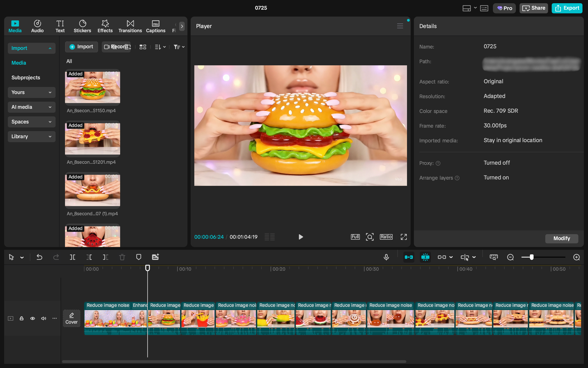Click the Record button

click(x=116, y=47)
